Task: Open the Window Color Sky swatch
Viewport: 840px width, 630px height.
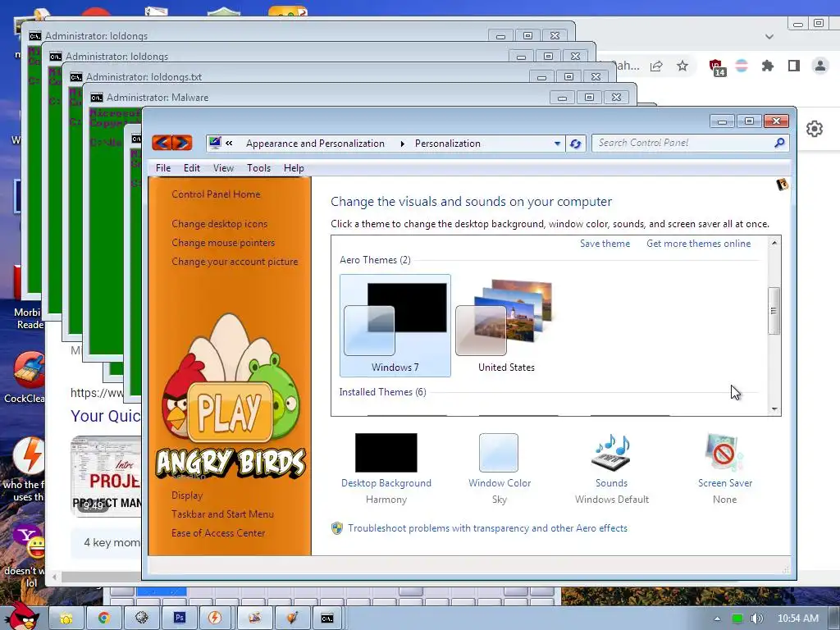Action: point(499,453)
